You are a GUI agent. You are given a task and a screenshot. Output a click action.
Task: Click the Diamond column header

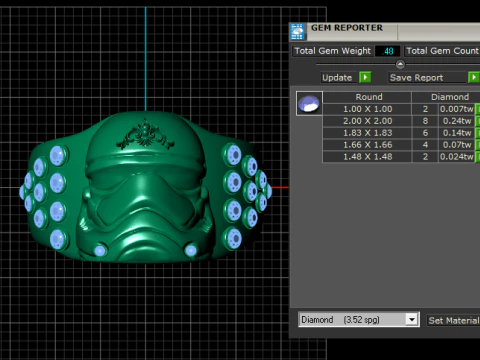[x=446, y=97]
